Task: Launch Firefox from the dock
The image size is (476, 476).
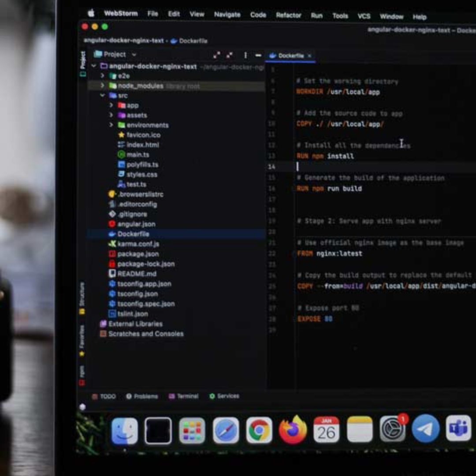Action: [x=292, y=430]
